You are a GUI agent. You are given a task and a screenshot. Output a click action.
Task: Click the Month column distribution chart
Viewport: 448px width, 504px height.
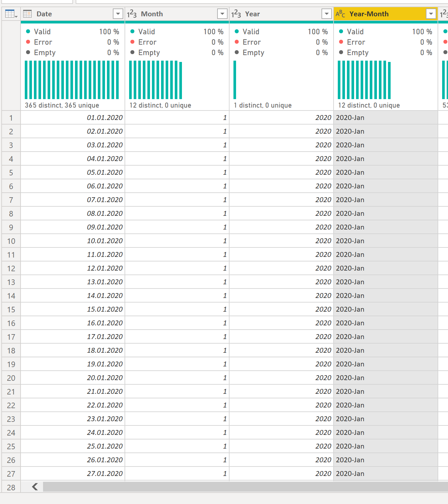tap(156, 80)
